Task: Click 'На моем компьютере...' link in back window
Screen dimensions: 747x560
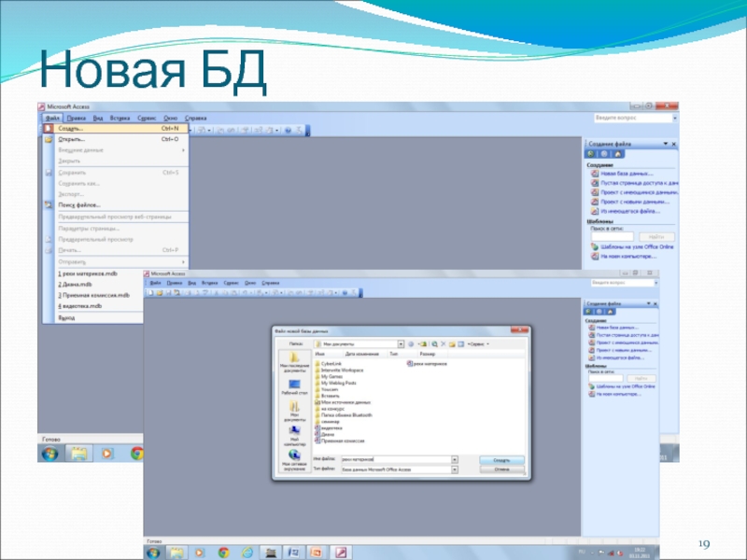Action: tap(628, 256)
